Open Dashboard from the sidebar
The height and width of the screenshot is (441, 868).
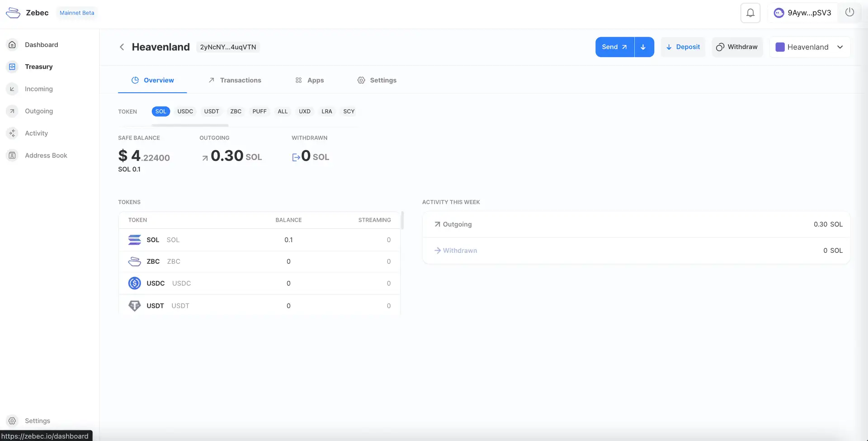click(41, 45)
